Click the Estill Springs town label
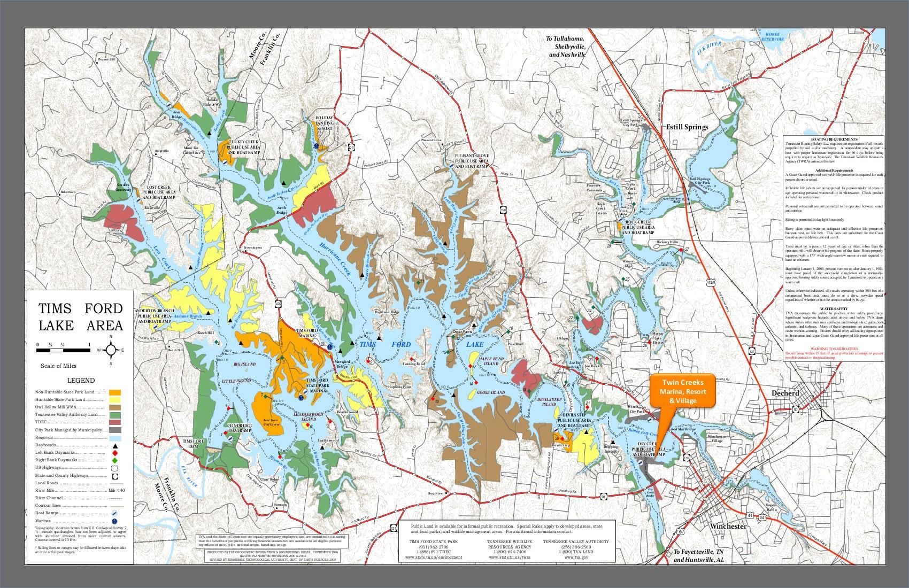This screenshot has height=588, width=909. 687,127
